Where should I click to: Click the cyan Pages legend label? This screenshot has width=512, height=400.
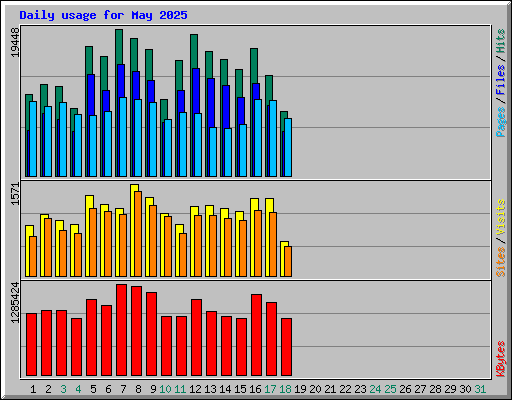click(x=501, y=122)
